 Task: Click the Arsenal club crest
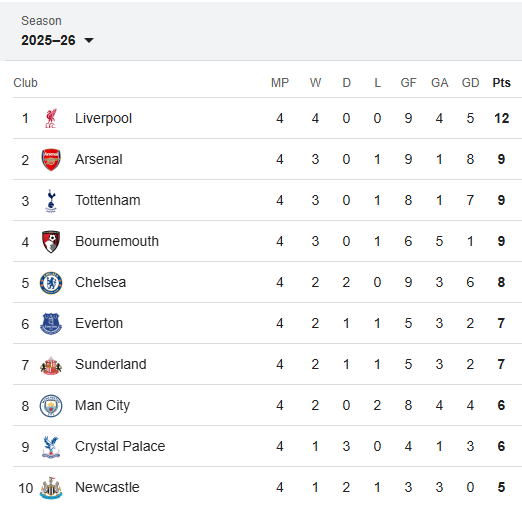[51, 160]
